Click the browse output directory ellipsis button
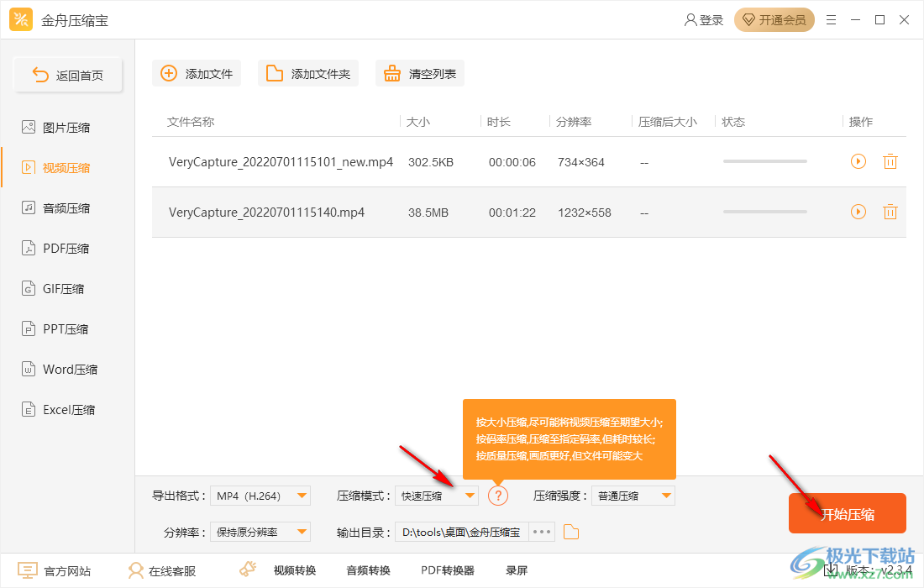Viewport: 924px width, 588px height. pos(542,532)
